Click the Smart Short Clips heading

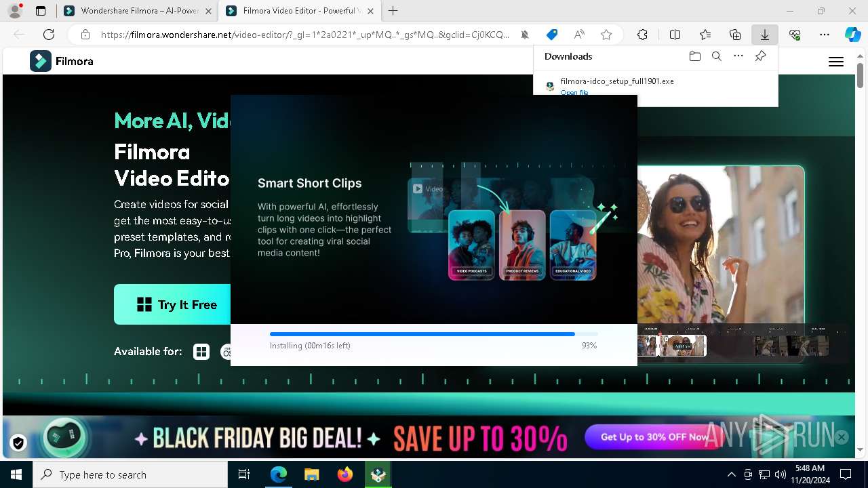point(310,183)
